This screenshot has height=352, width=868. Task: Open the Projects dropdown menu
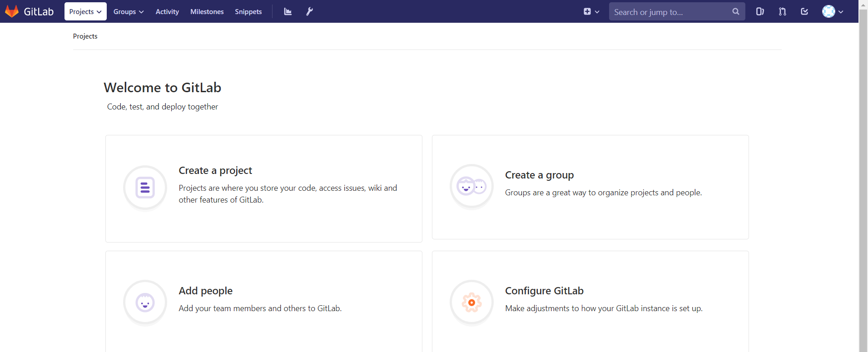(x=85, y=11)
